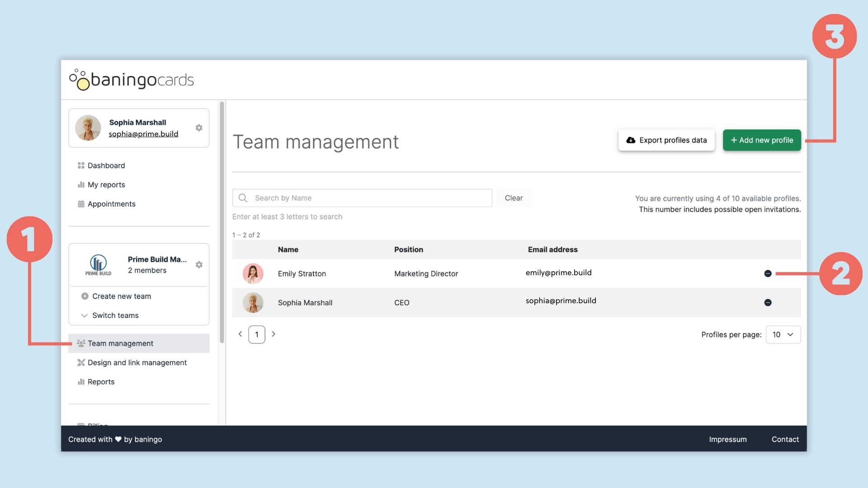
Task: Open My reports page
Action: click(106, 184)
